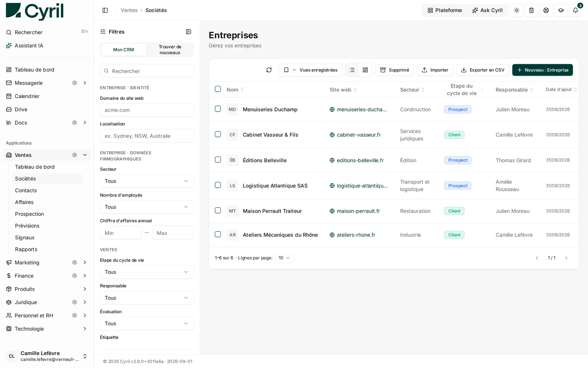Go to next page arrow
The height and width of the screenshot is (368, 588).
click(x=566, y=258)
